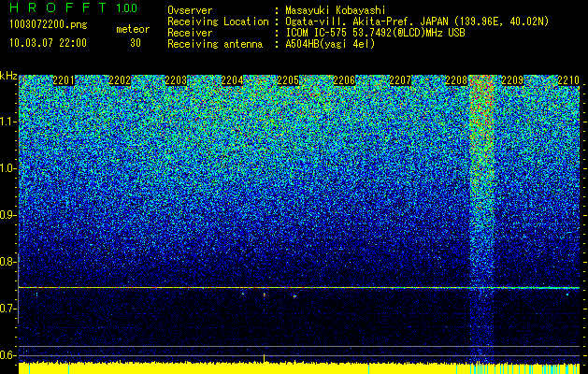Click the Receiving antenna label
Screen dimensions: 588x374
pyautogui.click(x=215, y=44)
